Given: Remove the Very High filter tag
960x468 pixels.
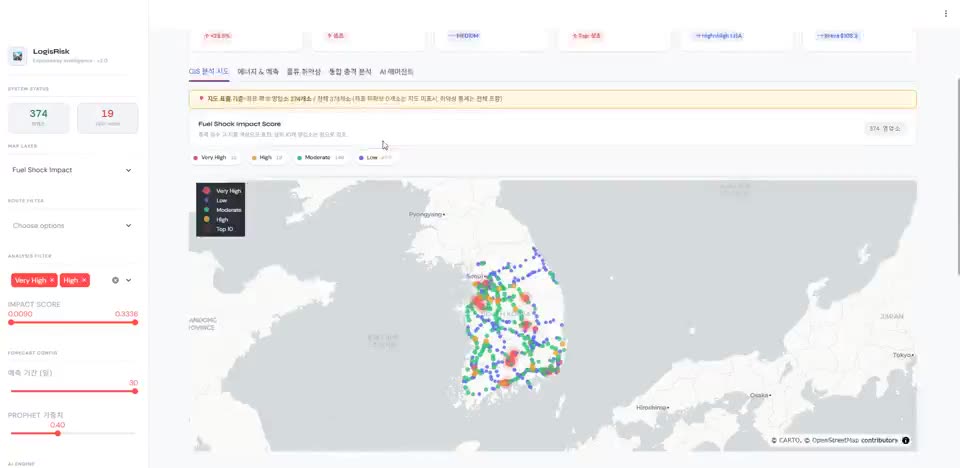Looking at the screenshot, I should pos(52,280).
